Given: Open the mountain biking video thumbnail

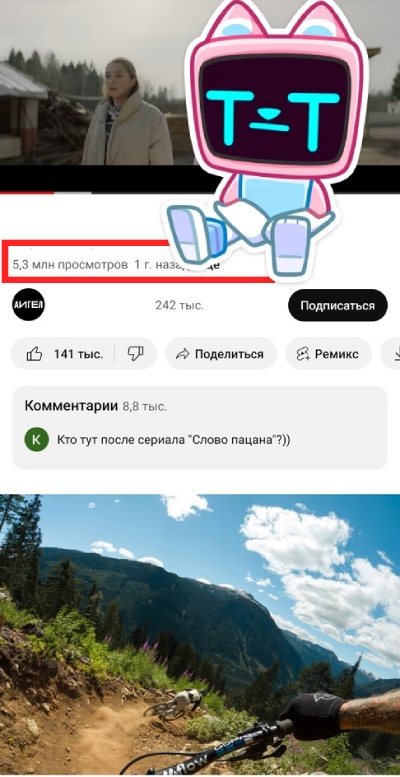Looking at the screenshot, I should click(x=200, y=635).
